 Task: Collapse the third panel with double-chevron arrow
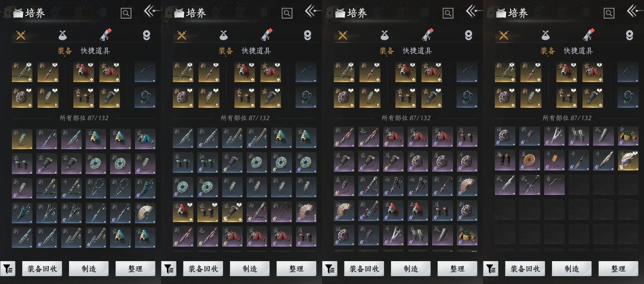point(474,11)
